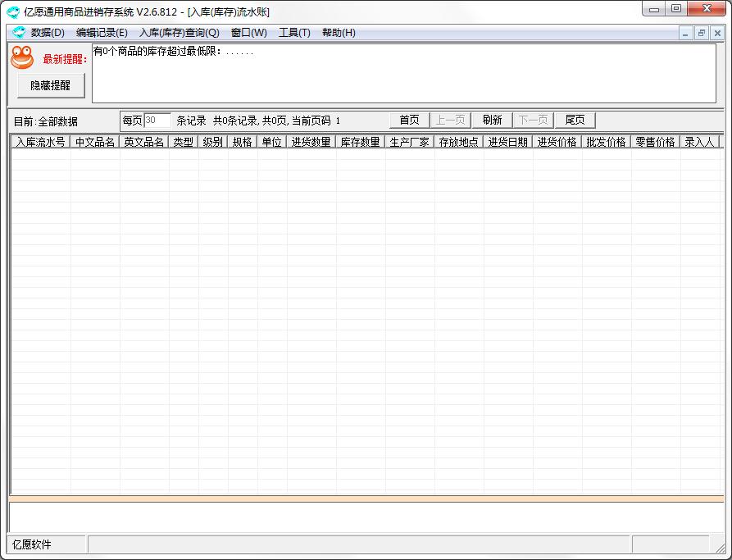
Task: Click the 进货价格 column header
Action: click(557, 142)
